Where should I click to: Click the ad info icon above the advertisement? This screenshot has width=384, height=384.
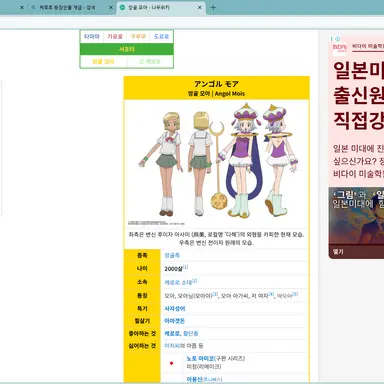[x=337, y=39]
